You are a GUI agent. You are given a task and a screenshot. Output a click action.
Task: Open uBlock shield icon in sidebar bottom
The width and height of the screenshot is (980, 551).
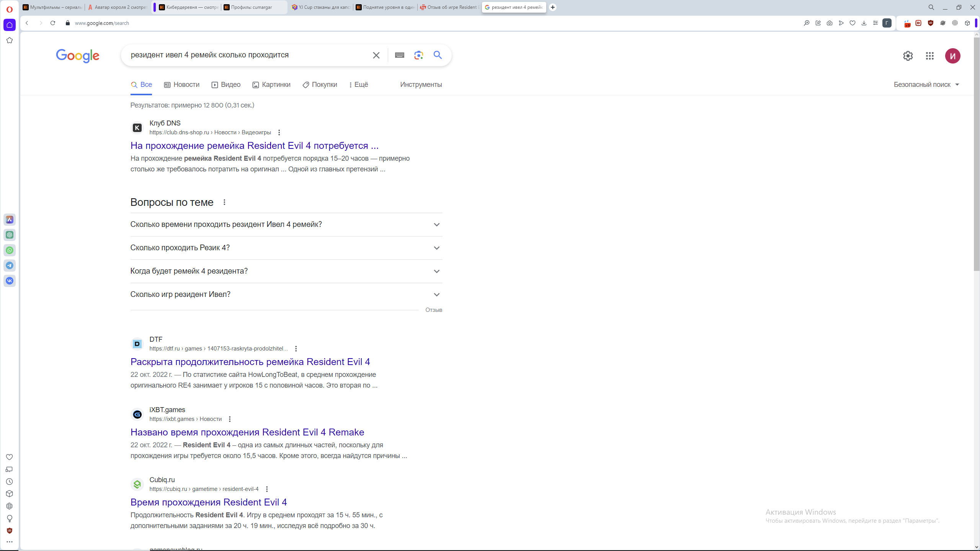coord(10,530)
